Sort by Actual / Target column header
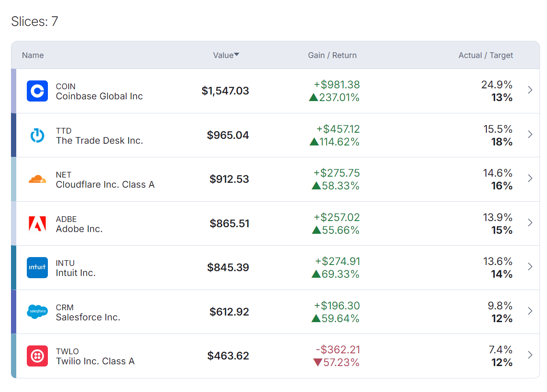Image resolution: width=547 pixels, height=392 pixels. [486, 55]
